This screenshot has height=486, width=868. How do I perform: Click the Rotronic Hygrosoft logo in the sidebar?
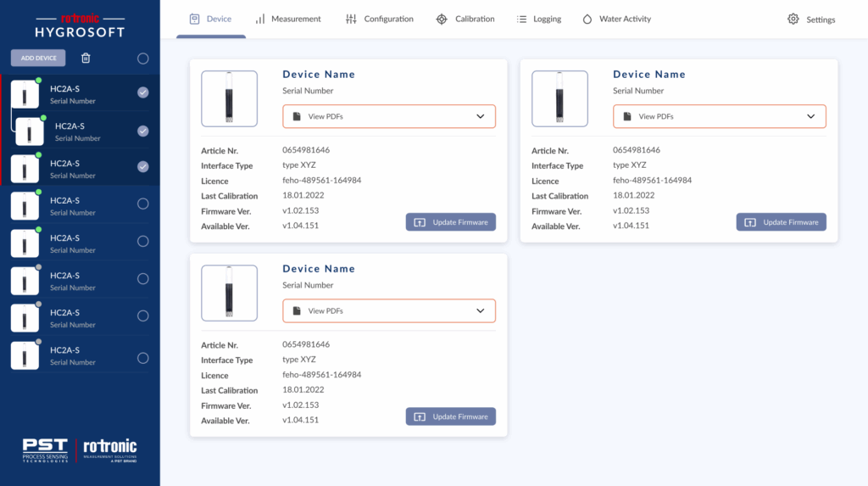[80, 26]
